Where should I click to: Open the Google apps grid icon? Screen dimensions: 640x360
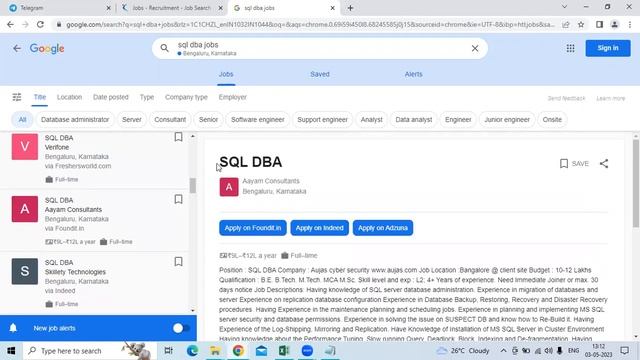point(570,48)
